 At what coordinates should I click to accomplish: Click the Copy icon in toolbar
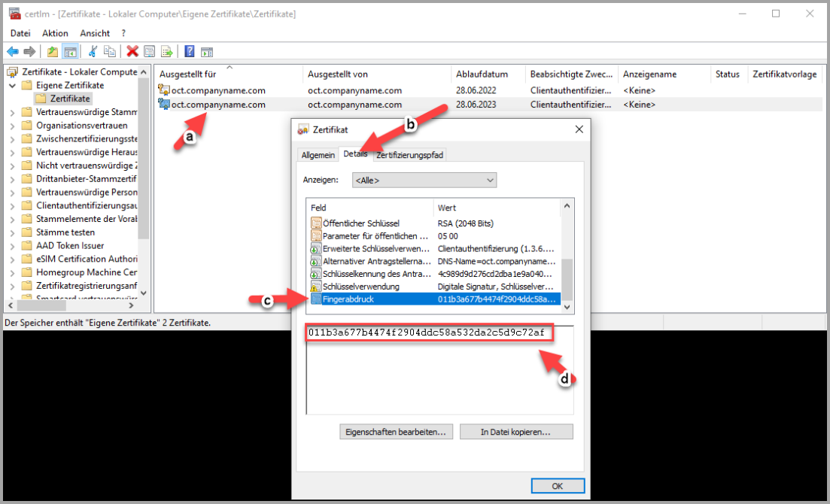coord(110,52)
